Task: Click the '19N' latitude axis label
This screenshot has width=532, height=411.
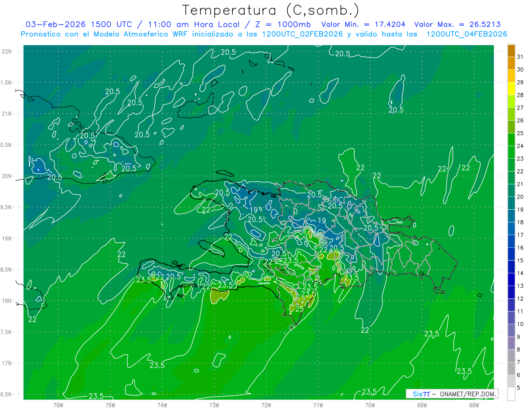Action: pyautogui.click(x=7, y=238)
